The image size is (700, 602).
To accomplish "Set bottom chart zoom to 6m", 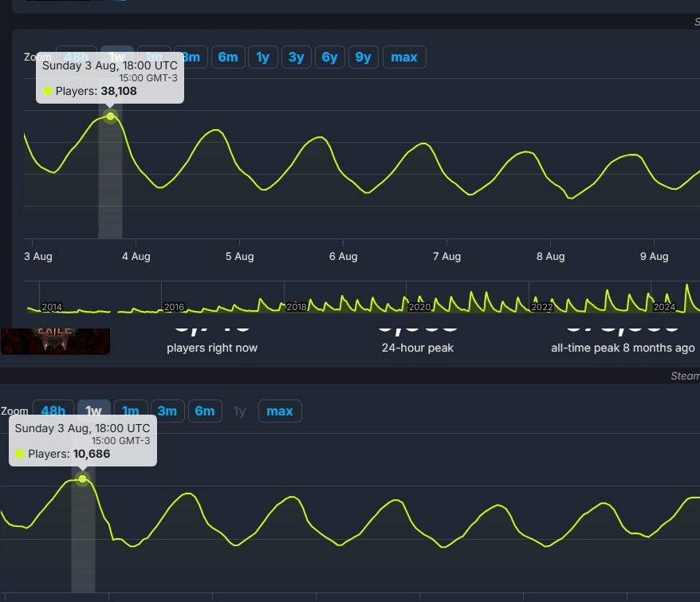I will (205, 411).
